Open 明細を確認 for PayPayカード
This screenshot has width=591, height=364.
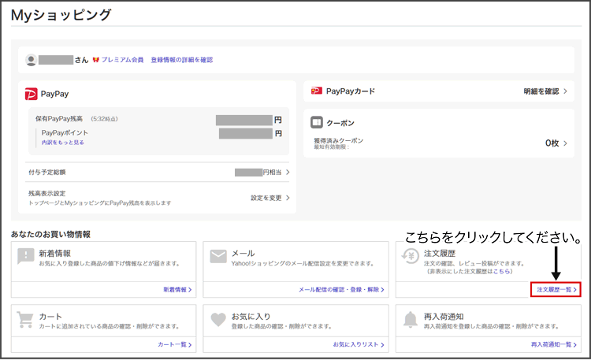point(541,91)
